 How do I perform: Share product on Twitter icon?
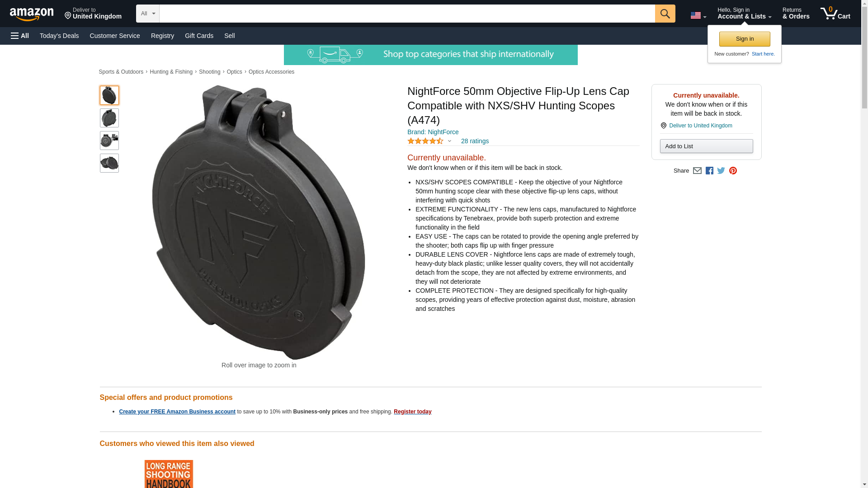721,171
